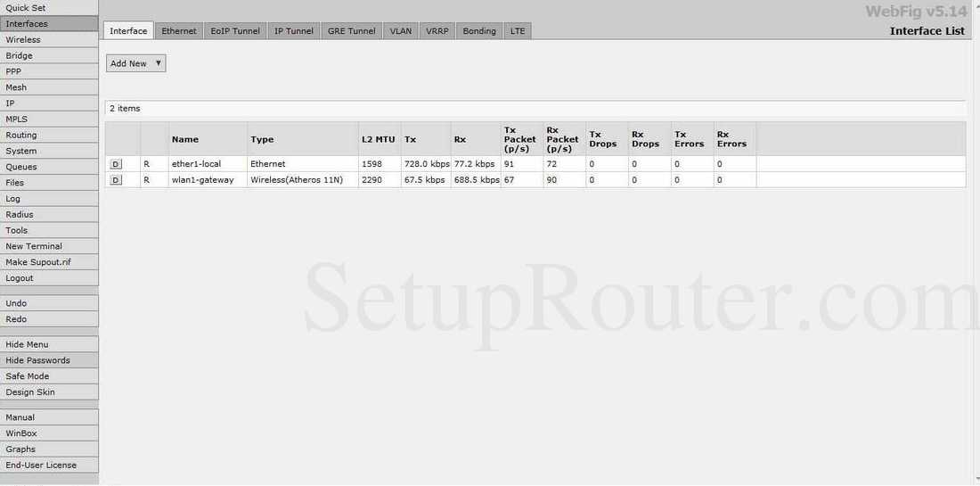Click the 1598 L2 MTU value
This screenshot has width=980, height=486.
[372, 164]
